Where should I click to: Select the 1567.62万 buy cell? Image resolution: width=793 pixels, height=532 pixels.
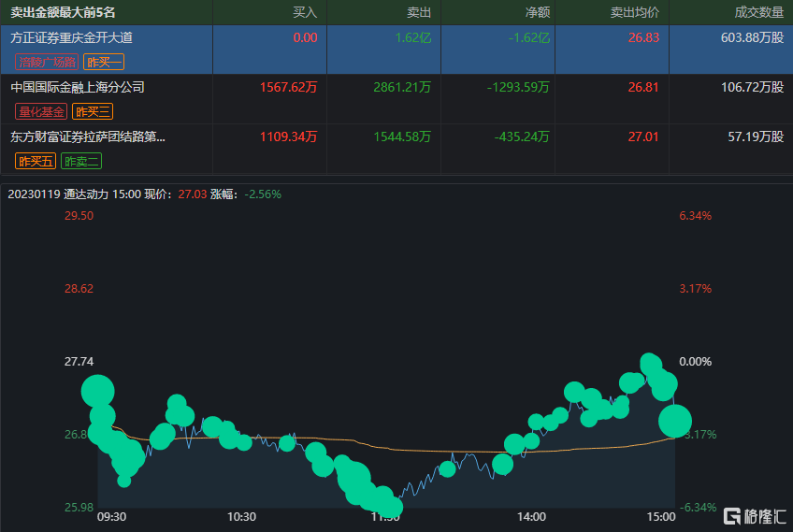(x=288, y=88)
